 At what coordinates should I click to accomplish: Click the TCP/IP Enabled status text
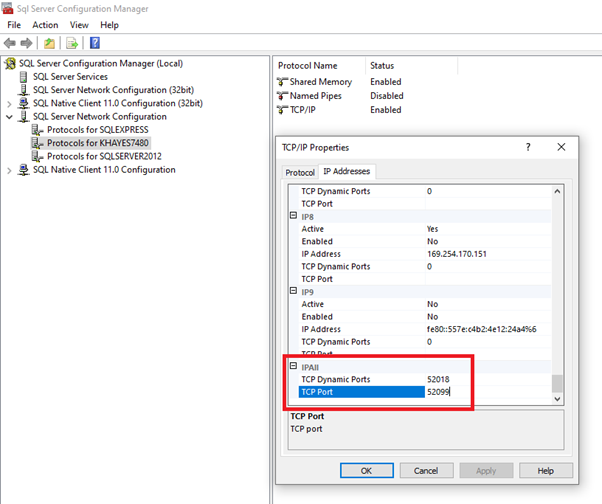click(x=386, y=110)
